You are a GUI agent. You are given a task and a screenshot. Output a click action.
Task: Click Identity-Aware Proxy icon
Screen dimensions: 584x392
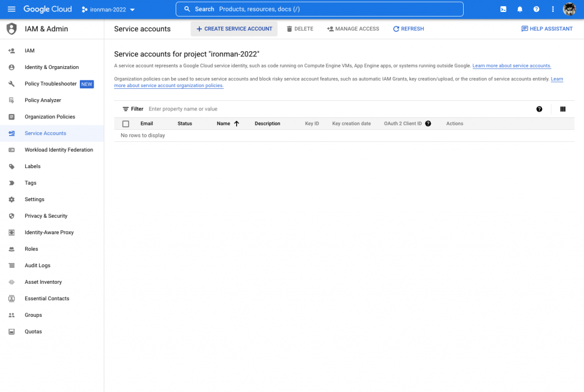(11, 232)
